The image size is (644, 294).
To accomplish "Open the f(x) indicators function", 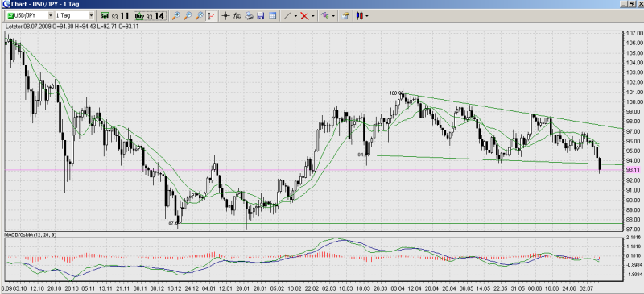I will coord(237,16).
